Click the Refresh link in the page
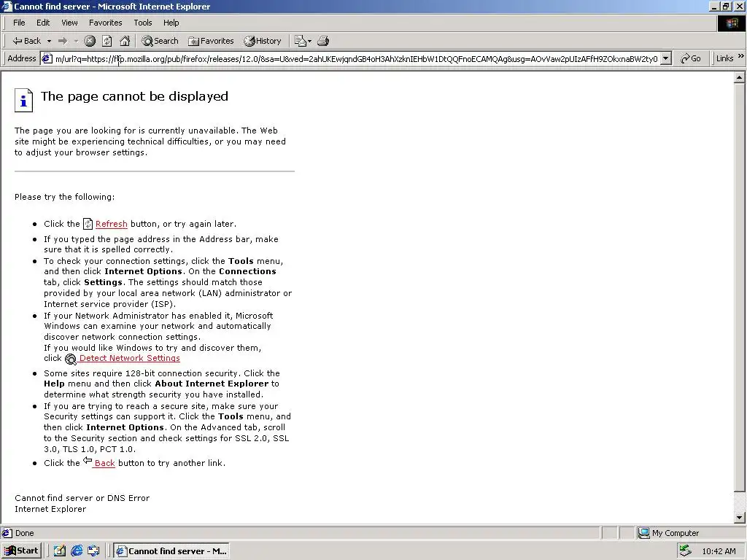Viewport: 747px width, 560px height. 111,224
